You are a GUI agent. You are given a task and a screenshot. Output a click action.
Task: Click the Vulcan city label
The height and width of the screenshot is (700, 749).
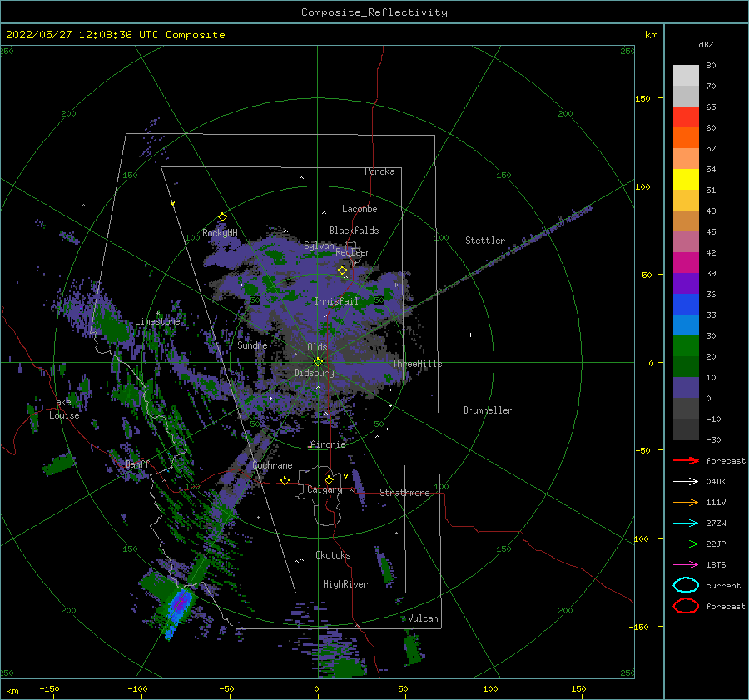(x=424, y=618)
